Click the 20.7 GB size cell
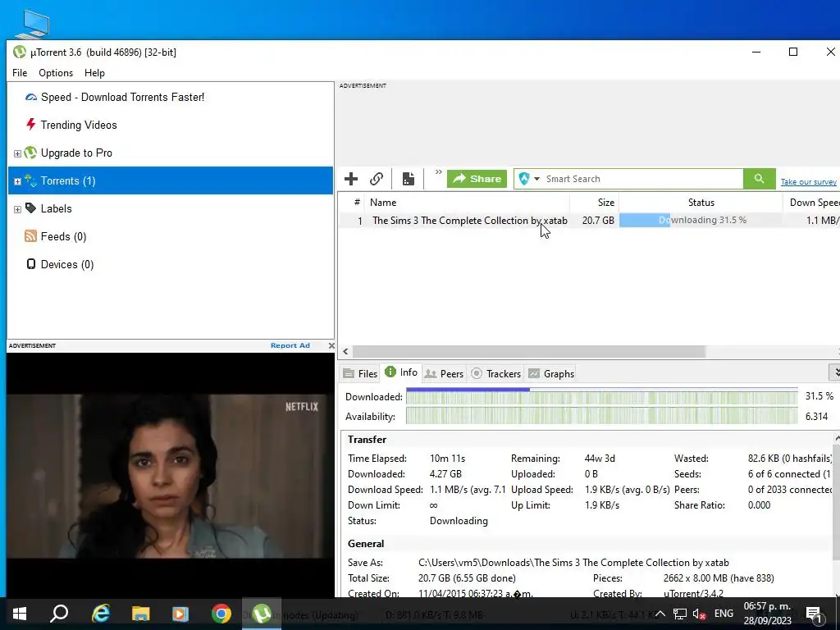Image resolution: width=840 pixels, height=630 pixels. click(598, 220)
